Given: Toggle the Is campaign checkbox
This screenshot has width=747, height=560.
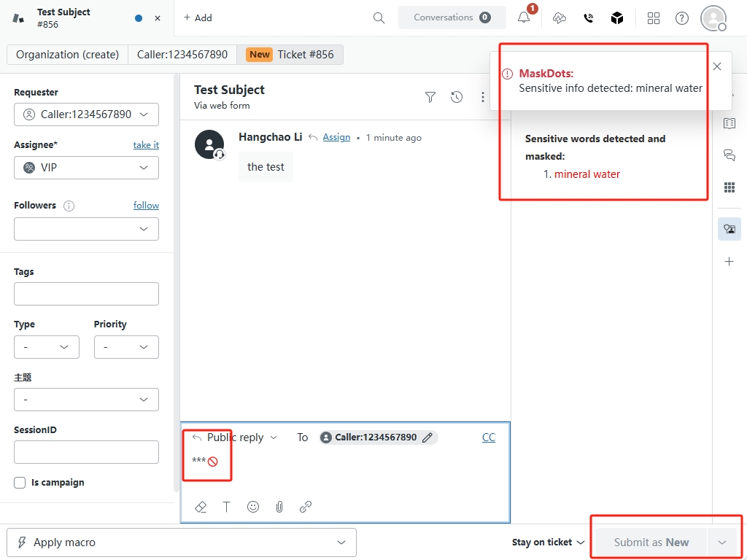Looking at the screenshot, I should 20,483.
